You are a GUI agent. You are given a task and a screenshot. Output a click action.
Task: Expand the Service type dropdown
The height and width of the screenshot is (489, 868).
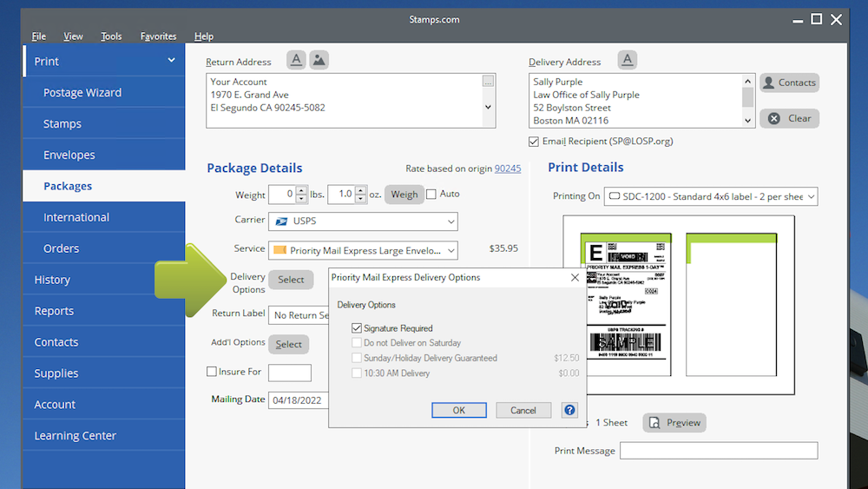(x=363, y=250)
